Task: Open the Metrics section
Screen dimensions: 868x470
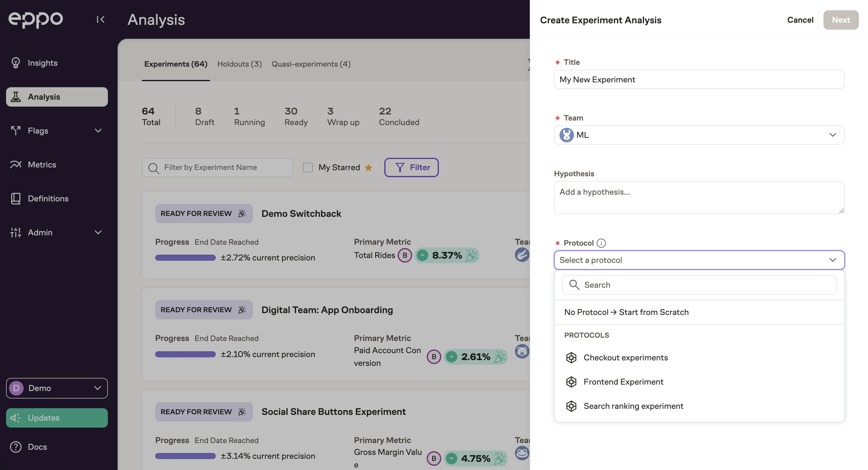Action: pos(15,164)
